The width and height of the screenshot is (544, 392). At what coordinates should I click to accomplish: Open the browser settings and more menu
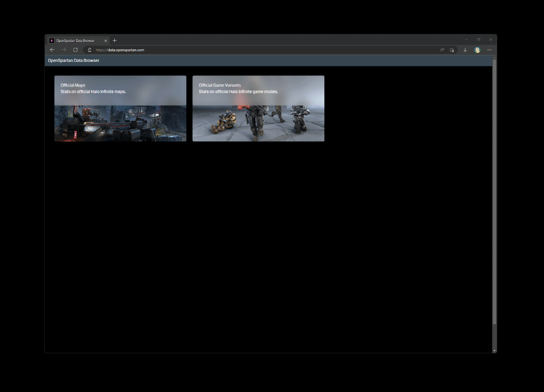489,50
